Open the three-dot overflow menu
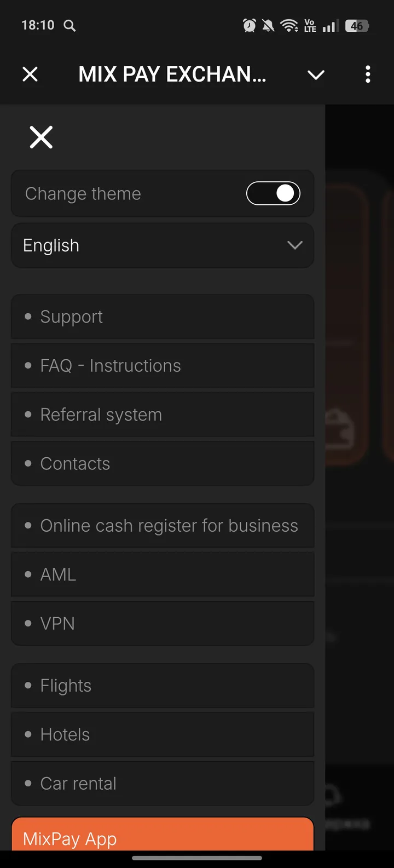Screen dimensions: 394x868 click(x=368, y=74)
